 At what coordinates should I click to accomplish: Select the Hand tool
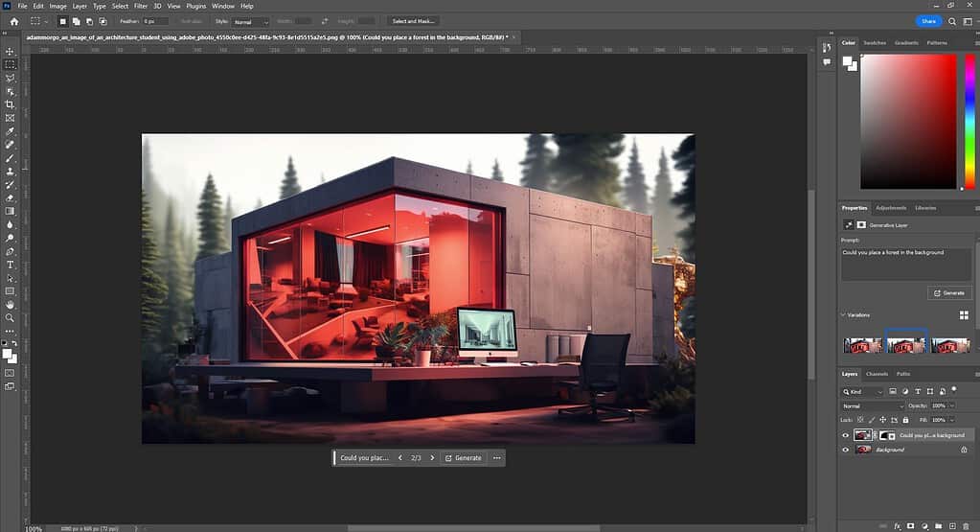tap(10, 305)
